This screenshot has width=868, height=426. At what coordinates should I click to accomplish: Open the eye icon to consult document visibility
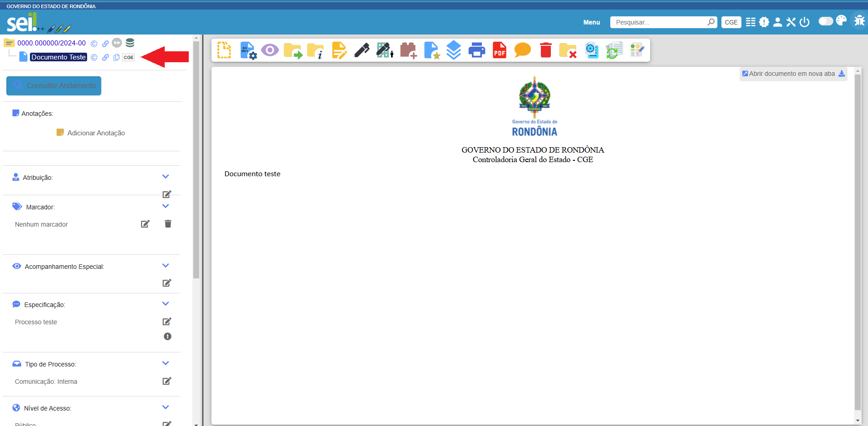(270, 50)
